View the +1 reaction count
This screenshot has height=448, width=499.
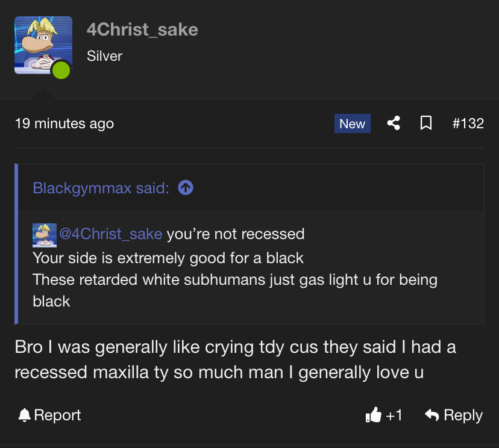coord(394,415)
